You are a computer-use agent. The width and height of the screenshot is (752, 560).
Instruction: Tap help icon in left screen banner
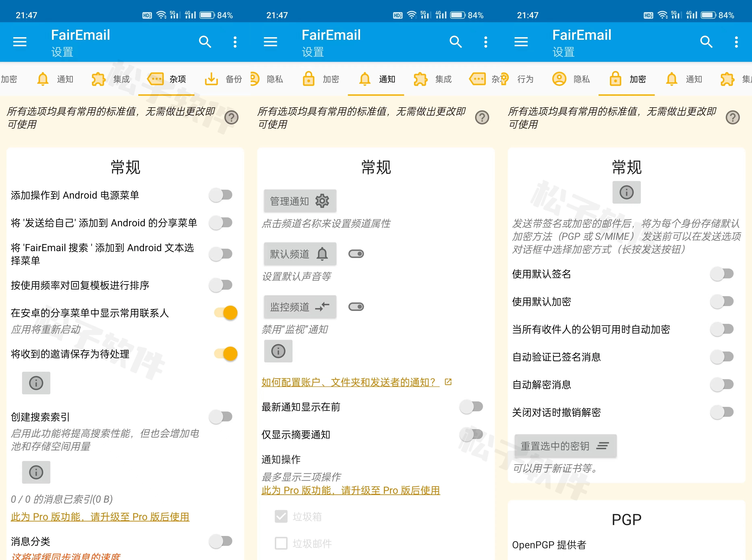(x=231, y=118)
